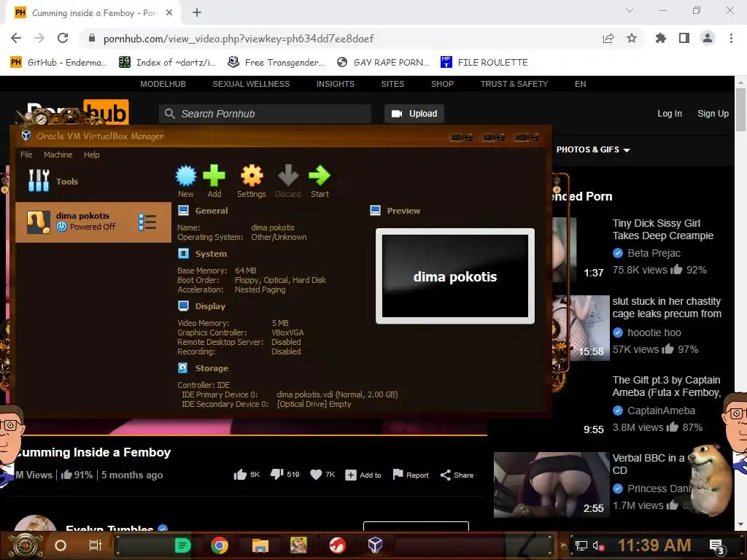Open a new tab with plus button

pyautogui.click(x=197, y=12)
